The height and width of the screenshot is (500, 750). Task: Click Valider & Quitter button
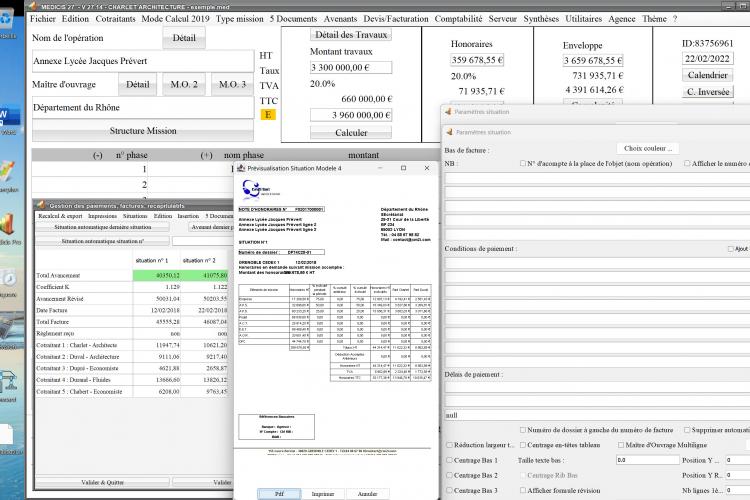coord(102,482)
